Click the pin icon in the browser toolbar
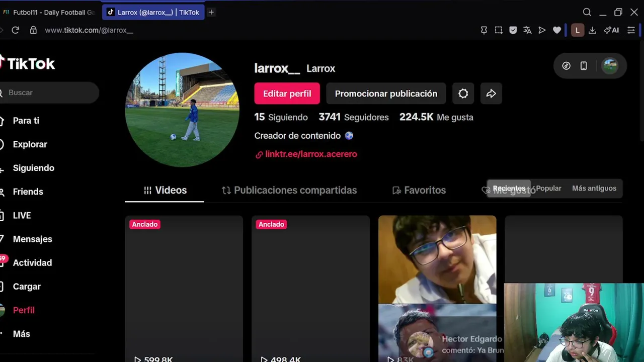This screenshot has height=362, width=644. tap(484, 30)
